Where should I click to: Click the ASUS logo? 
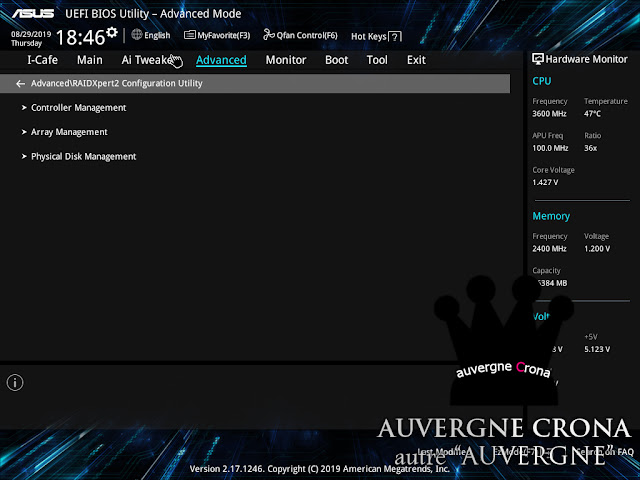[x=33, y=13]
